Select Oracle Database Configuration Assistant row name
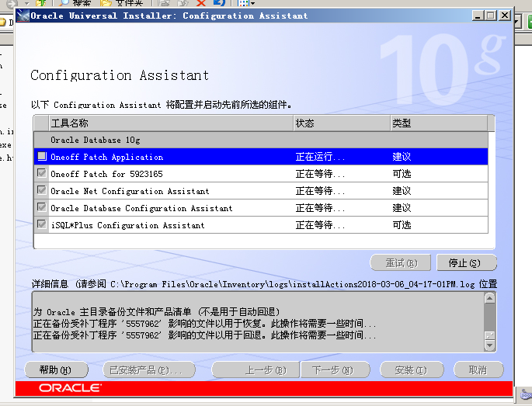The image size is (532, 406). (x=141, y=208)
